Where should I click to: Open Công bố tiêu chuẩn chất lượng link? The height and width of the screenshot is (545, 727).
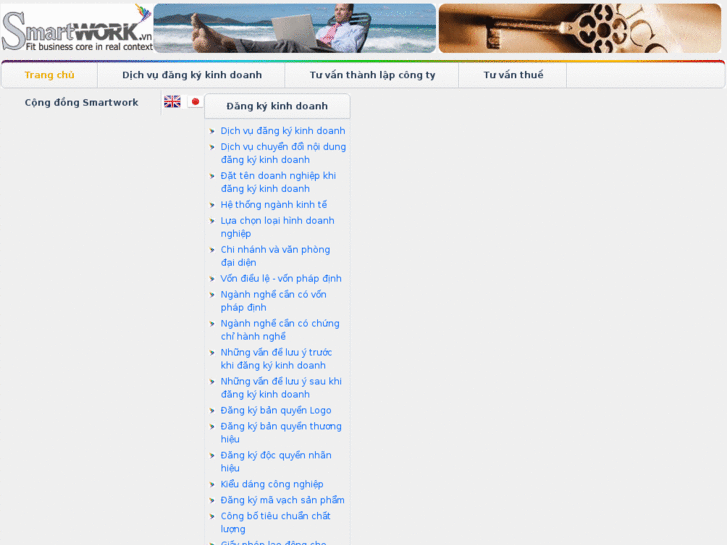point(275,522)
